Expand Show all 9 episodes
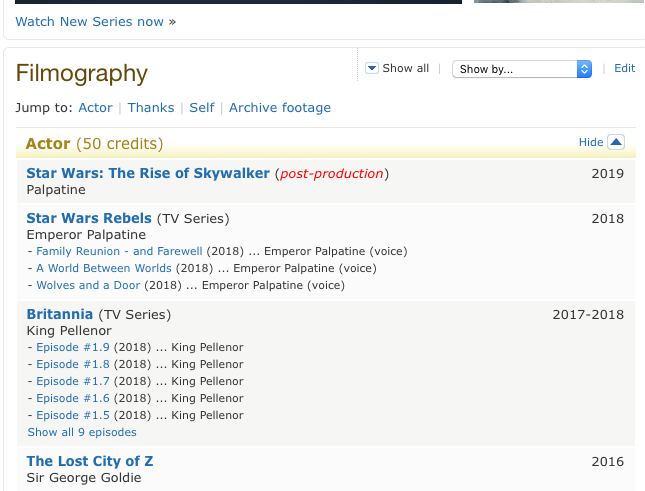Image resolution: width=645 pixels, height=491 pixels. pos(82,432)
